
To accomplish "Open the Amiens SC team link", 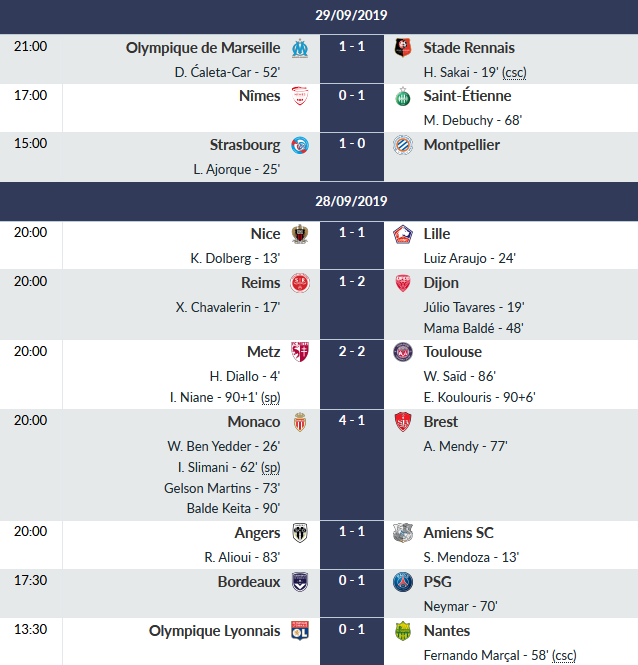I will tap(458, 533).
